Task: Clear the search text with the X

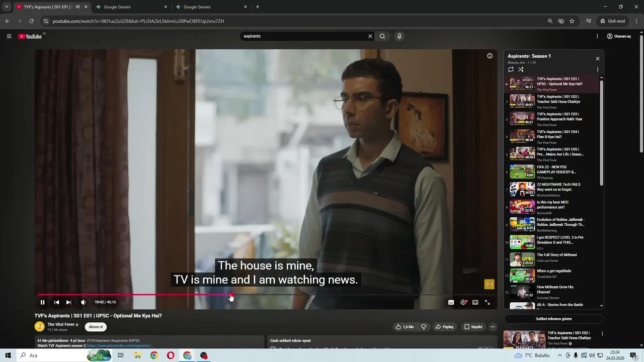Action: pyautogui.click(x=370, y=36)
